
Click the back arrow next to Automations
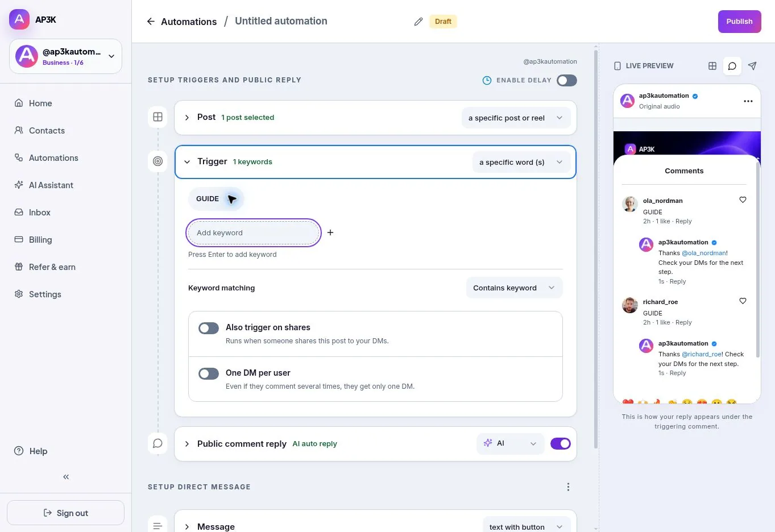tap(151, 22)
